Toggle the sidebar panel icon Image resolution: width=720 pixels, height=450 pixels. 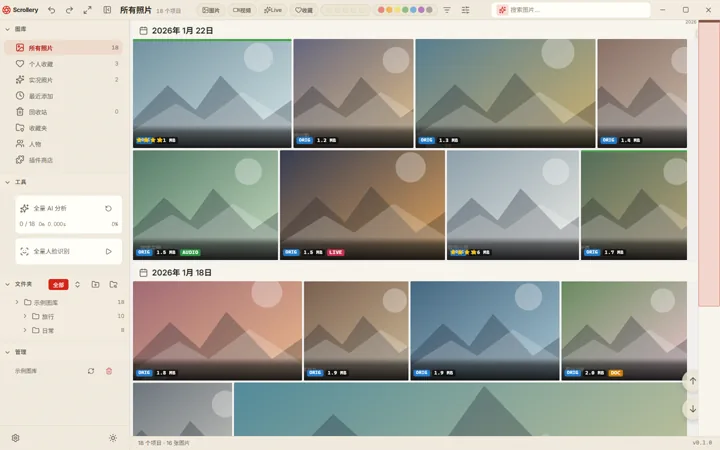point(107,10)
